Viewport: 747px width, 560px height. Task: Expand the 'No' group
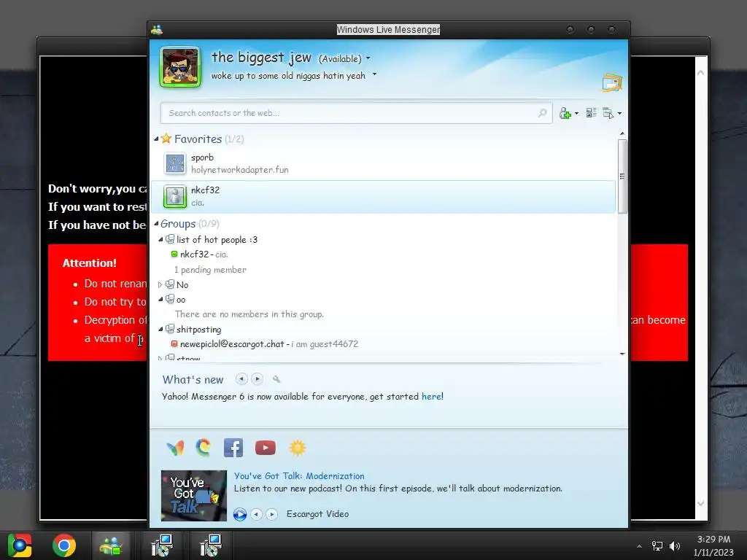point(160,285)
